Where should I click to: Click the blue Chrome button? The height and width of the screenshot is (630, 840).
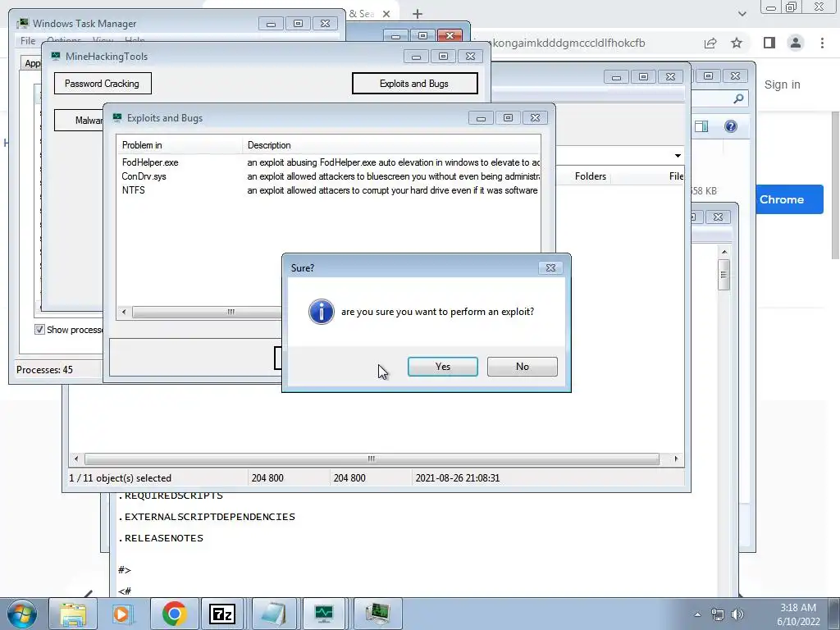point(789,199)
